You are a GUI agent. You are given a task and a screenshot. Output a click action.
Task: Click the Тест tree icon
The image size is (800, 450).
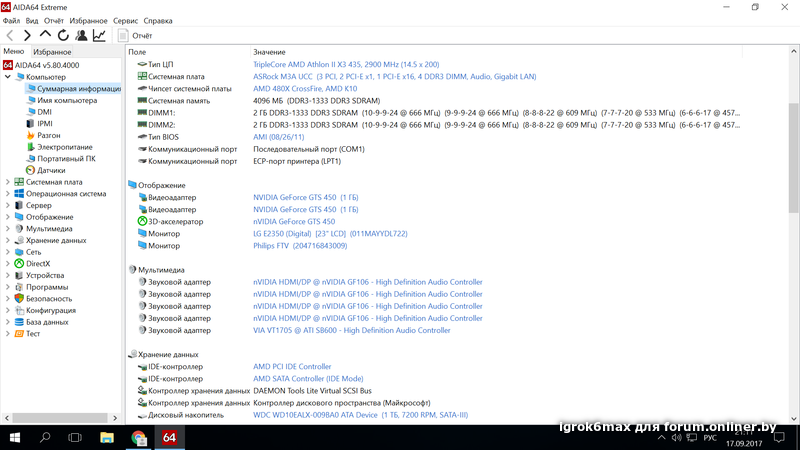tap(19, 334)
